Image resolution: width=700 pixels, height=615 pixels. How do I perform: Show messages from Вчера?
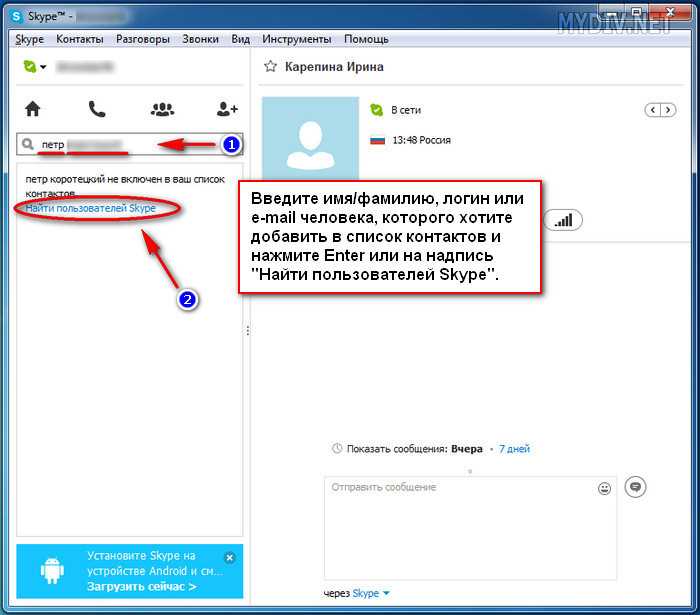[467, 449]
